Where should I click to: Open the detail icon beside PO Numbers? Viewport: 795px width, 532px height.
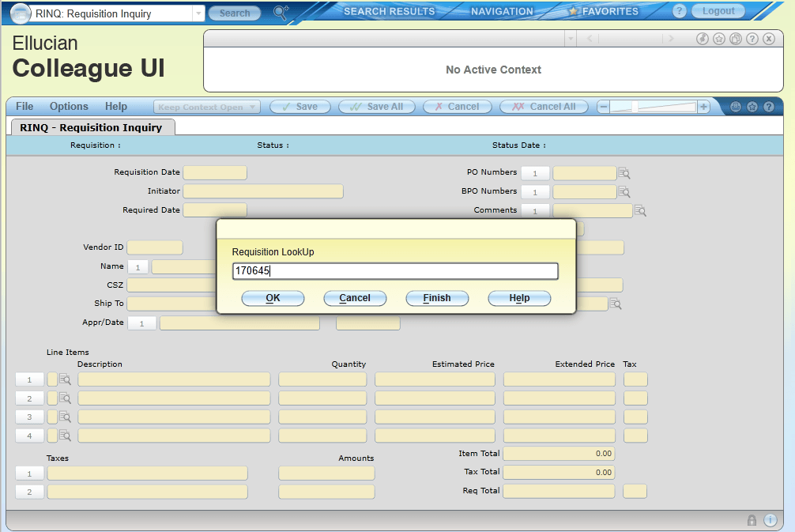[624, 173]
